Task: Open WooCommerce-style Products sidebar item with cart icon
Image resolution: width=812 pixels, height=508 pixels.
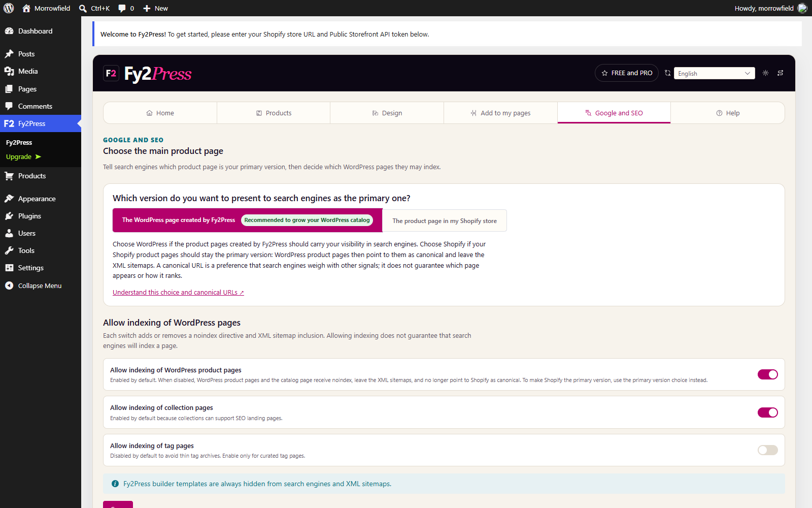Action: tap(41, 176)
